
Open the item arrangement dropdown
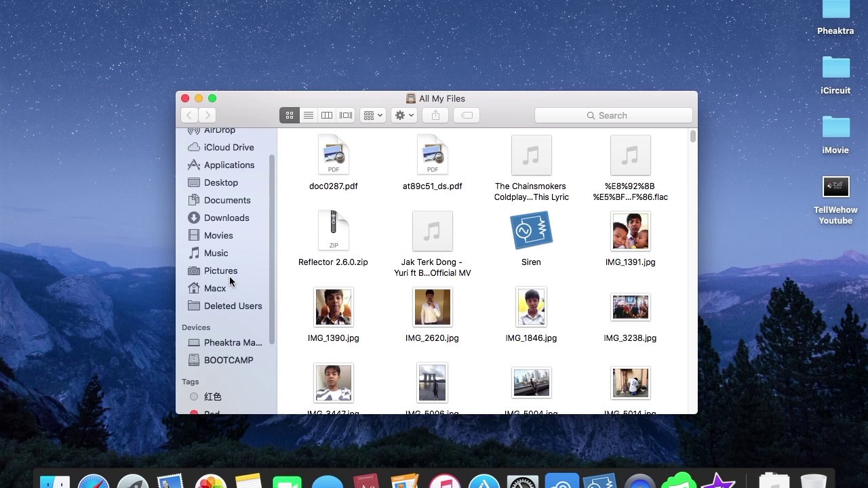pos(372,115)
